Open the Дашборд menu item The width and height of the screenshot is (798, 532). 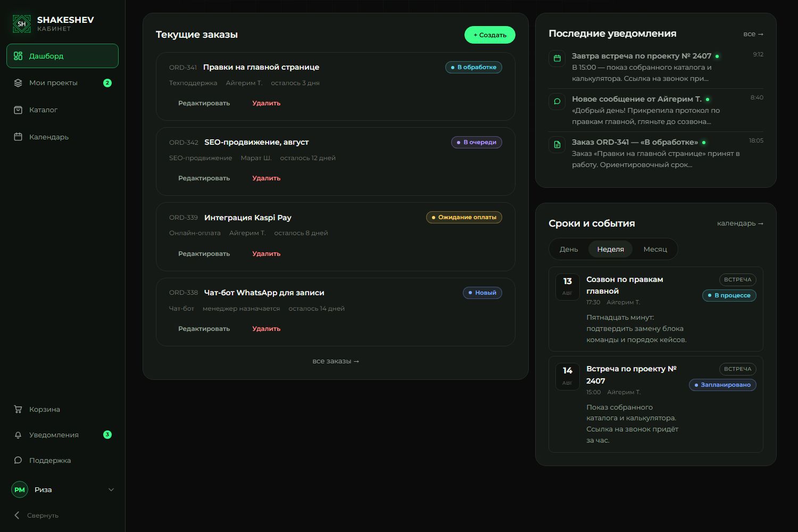coord(62,56)
